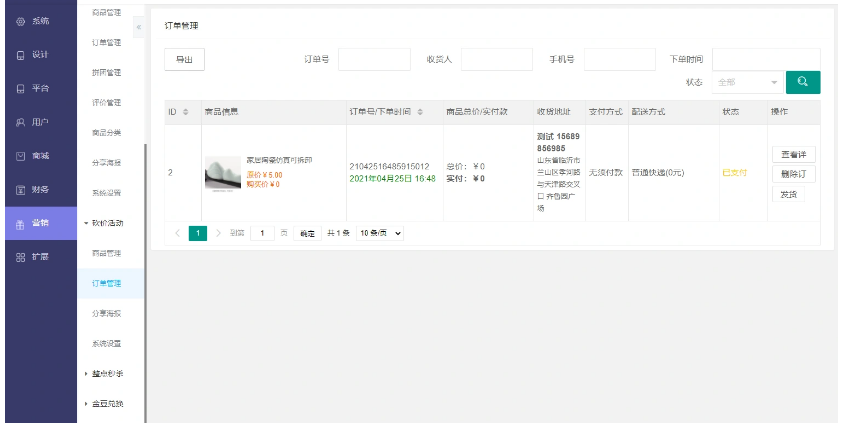This screenshot has width=852, height=423.
Task: Go to previous page arrow in pagination
Action: [178, 233]
